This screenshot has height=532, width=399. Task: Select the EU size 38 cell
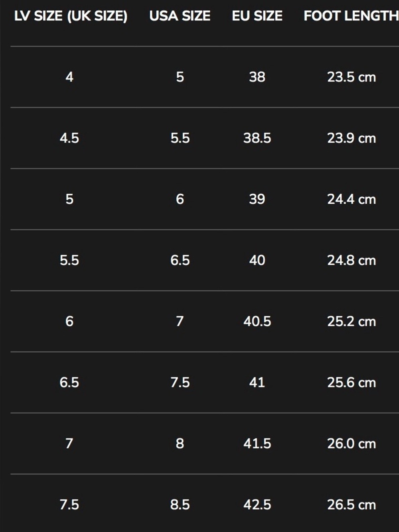[257, 77]
